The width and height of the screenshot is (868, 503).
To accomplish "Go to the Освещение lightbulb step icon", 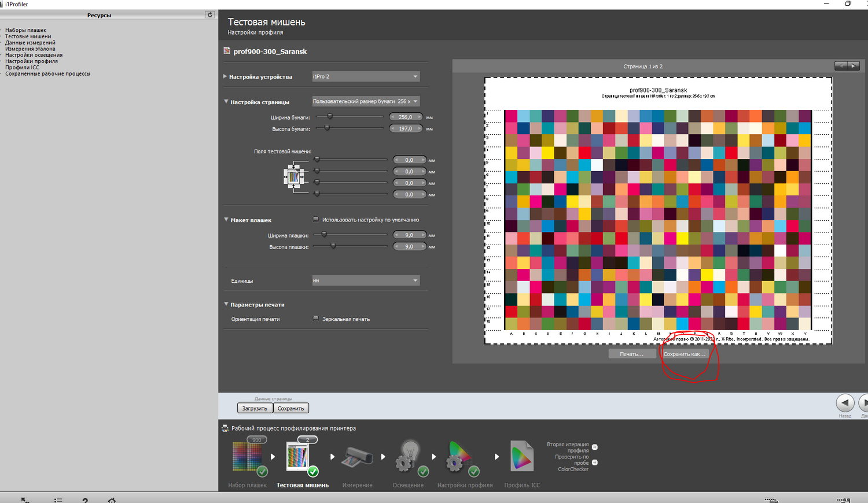I will click(x=409, y=457).
